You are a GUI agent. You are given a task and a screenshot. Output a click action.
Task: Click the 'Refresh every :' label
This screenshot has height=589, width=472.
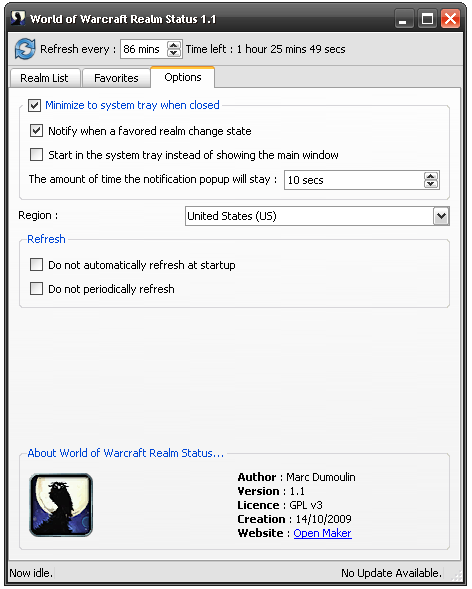(78, 49)
